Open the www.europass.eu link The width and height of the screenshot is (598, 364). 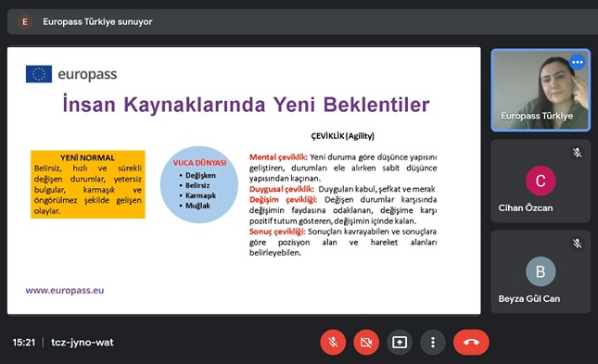coord(65,291)
